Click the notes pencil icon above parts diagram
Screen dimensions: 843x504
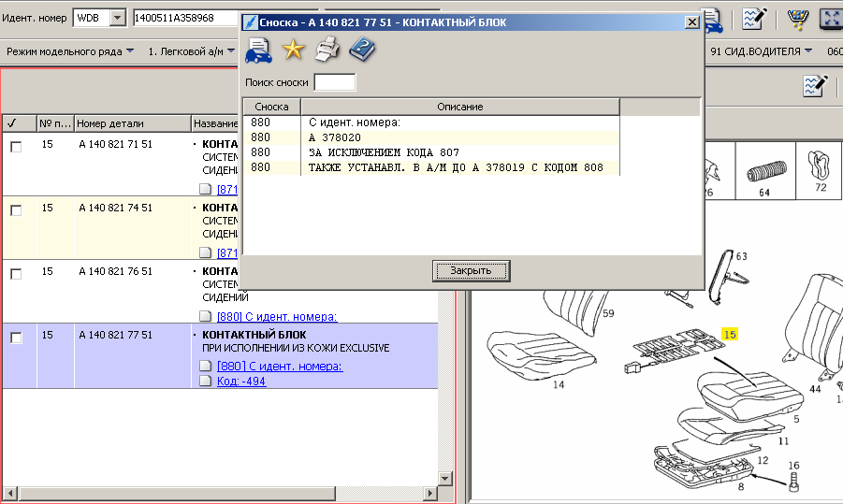pos(815,86)
